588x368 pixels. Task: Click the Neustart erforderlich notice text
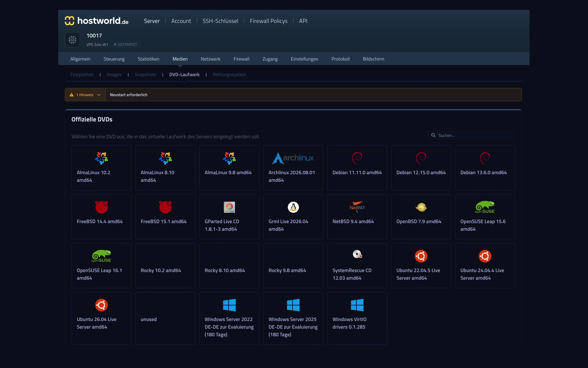click(129, 95)
